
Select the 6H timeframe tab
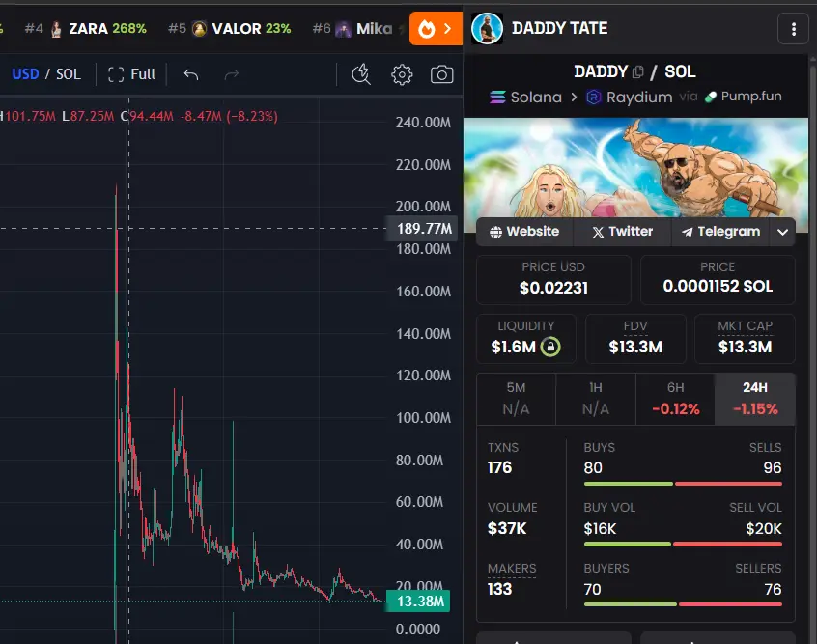pos(675,399)
